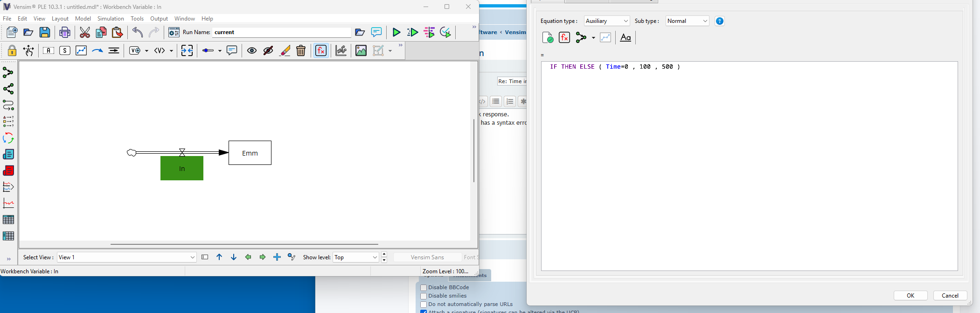Add a new view with the plus icon
The image size is (980, 313).
click(277, 257)
